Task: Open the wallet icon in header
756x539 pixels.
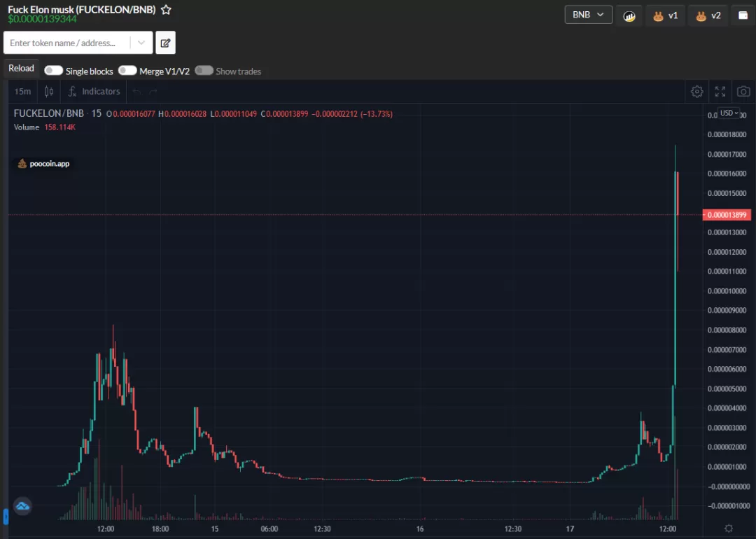Action: (743, 15)
